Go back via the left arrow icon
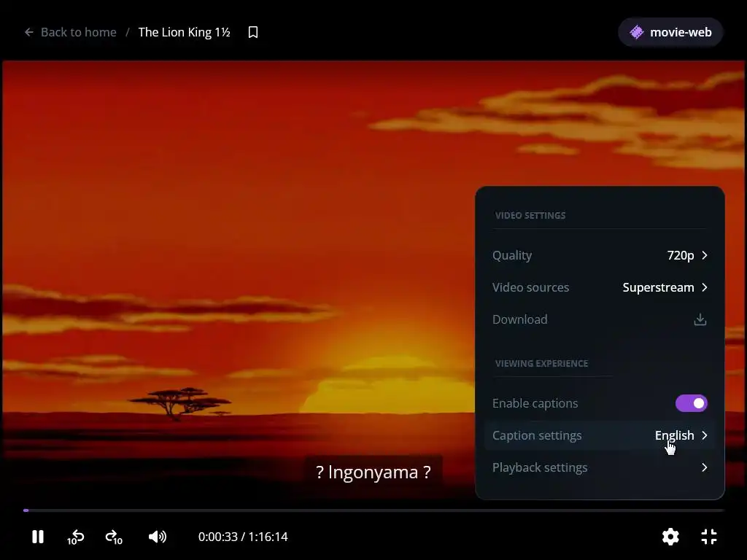This screenshot has height=560, width=747. coord(29,32)
